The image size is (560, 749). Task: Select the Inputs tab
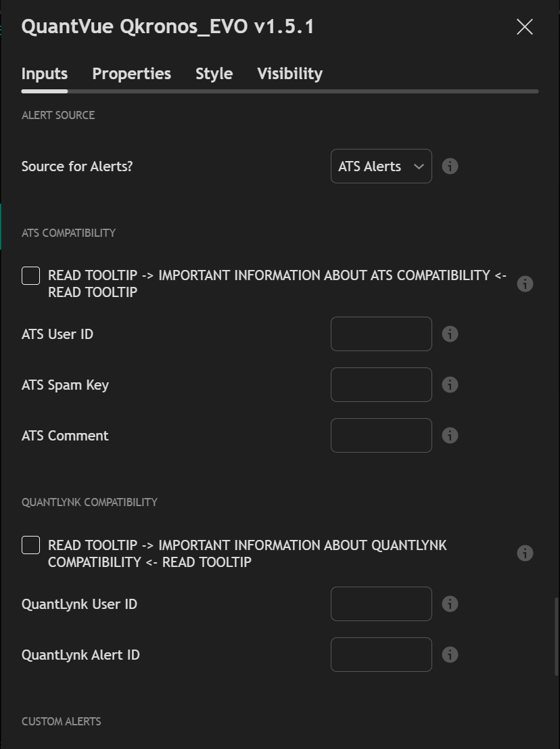click(x=45, y=74)
